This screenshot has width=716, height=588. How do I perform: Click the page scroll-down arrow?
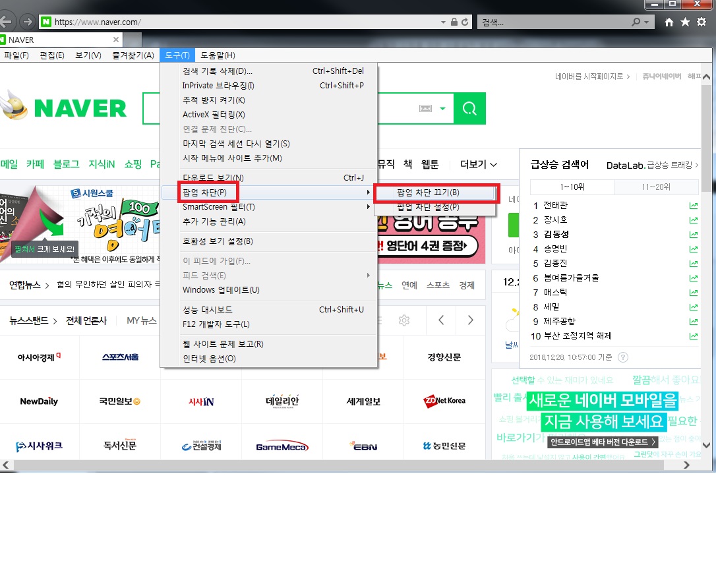706,445
